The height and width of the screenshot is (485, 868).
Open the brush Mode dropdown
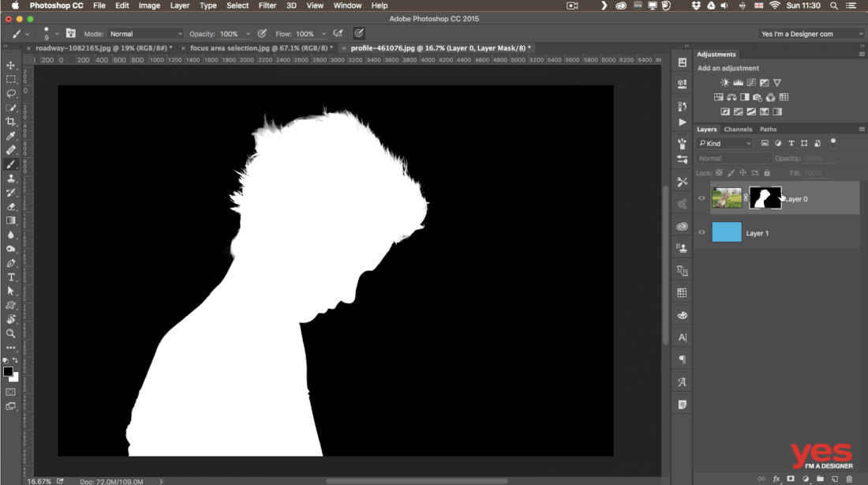pyautogui.click(x=145, y=34)
